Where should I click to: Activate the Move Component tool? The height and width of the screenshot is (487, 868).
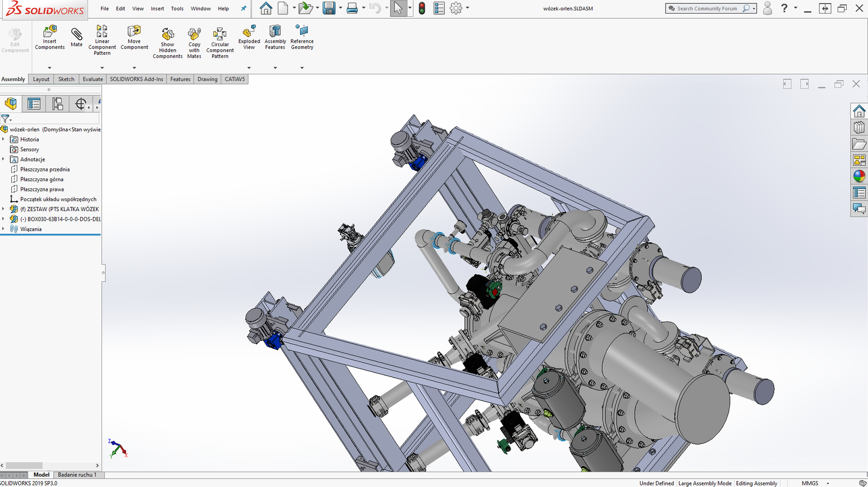tap(134, 37)
